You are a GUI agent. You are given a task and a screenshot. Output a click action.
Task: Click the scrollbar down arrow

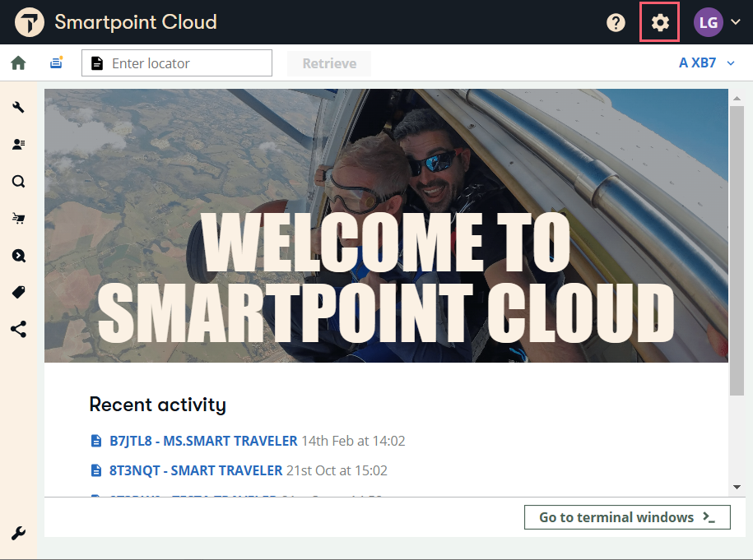737,487
